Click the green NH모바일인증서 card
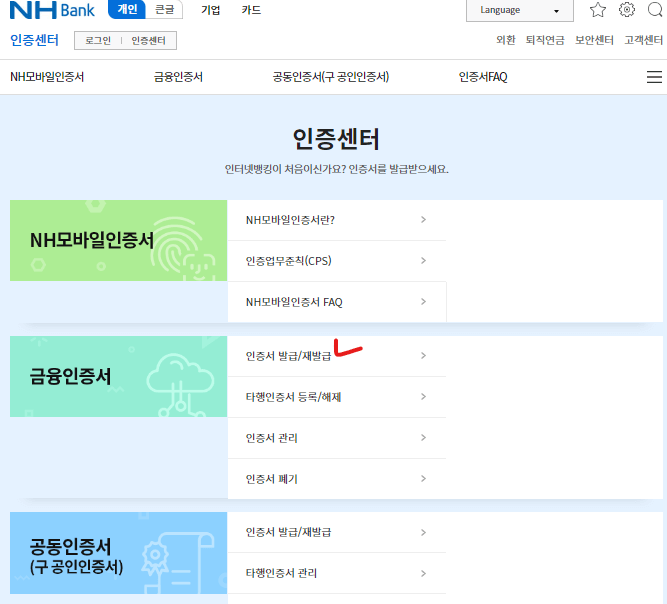The height and width of the screenshot is (604, 667). pos(118,240)
